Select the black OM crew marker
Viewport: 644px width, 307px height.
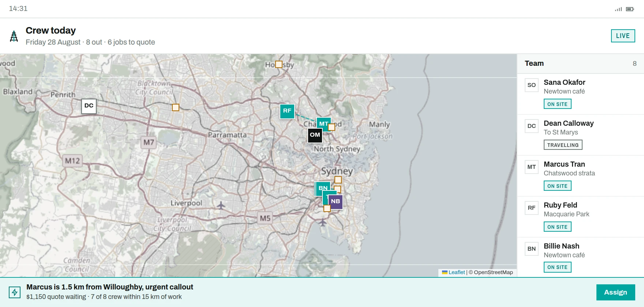pos(315,135)
